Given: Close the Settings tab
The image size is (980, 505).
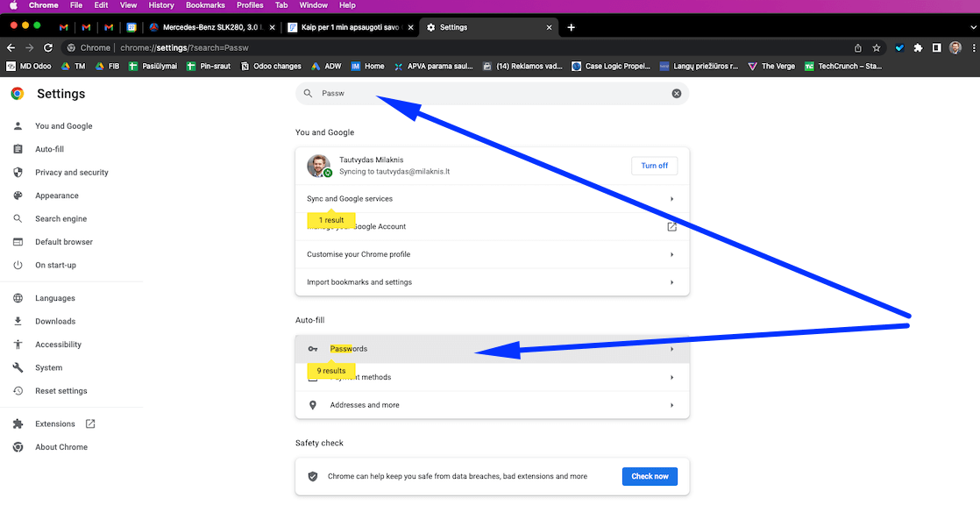Looking at the screenshot, I should click(550, 27).
